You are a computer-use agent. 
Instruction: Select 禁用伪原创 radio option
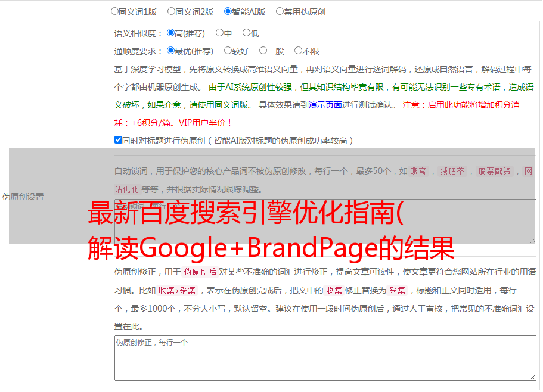click(x=280, y=11)
